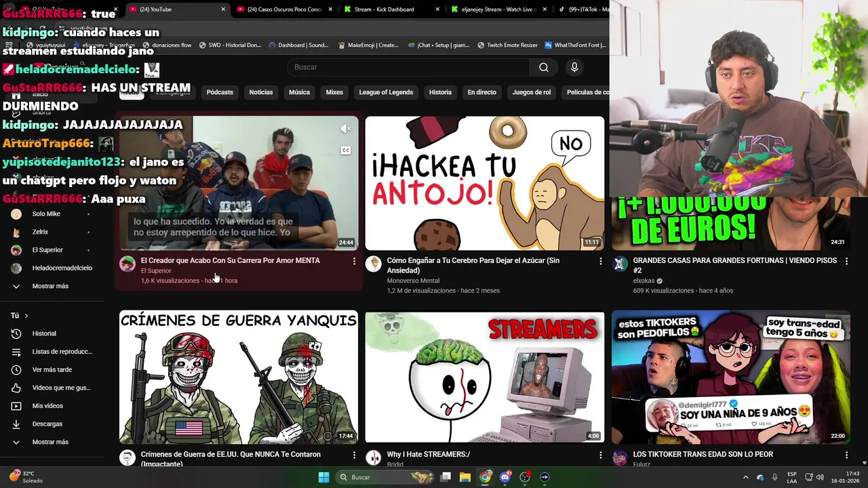Image resolution: width=868 pixels, height=488 pixels.
Task: Switch to Stream - Kick Dashboard browser tab
Action: pyautogui.click(x=384, y=9)
